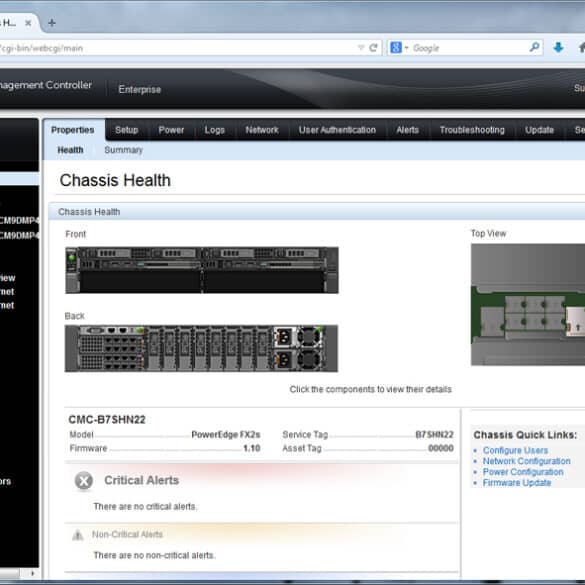Screen dimensions: 585x585
Task: Open the Network tab
Action: tap(262, 130)
